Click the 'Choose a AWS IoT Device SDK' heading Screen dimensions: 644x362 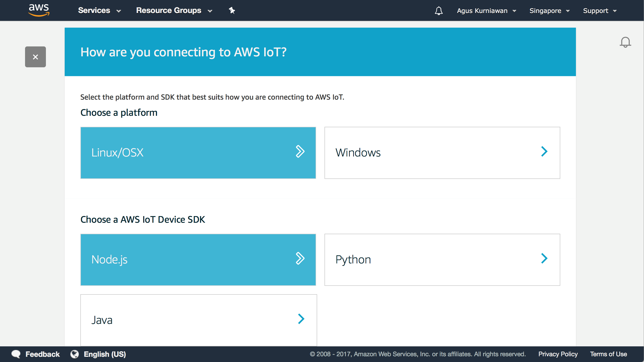pos(143,220)
